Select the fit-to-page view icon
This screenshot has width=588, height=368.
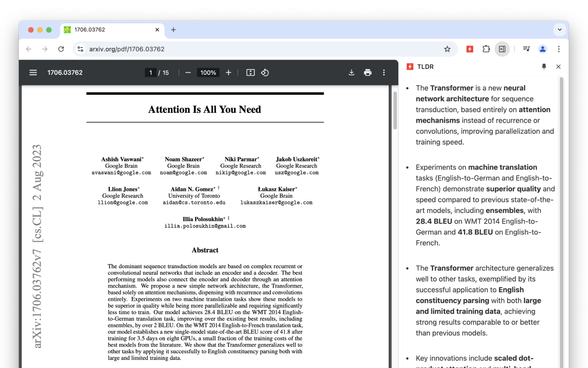[x=250, y=72]
